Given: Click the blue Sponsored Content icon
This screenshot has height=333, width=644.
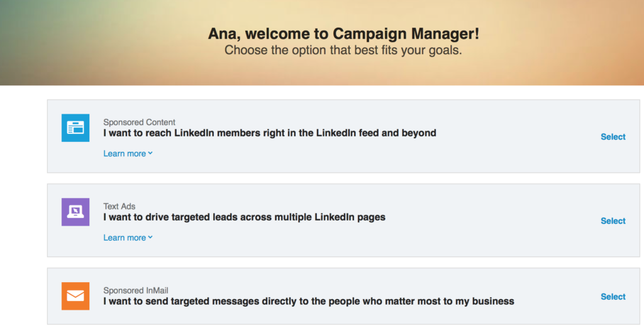Looking at the screenshot, I should [x=75, y=128].
